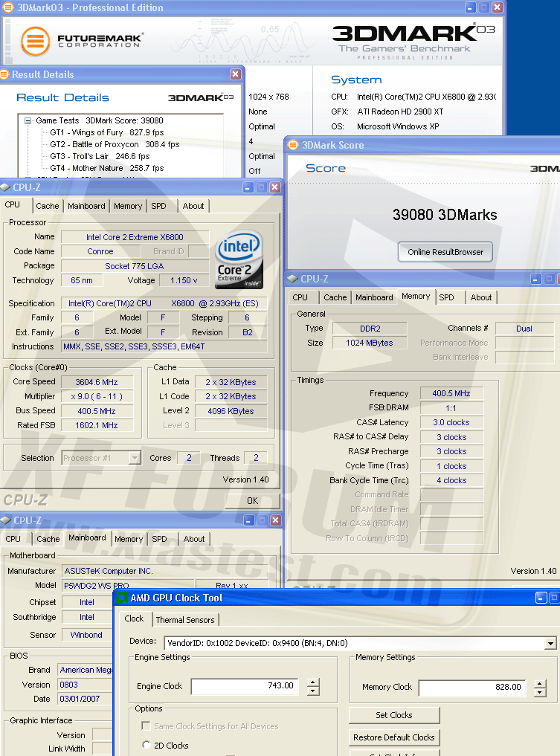Click the Engine Clock input field
This screenshot has width=560, height=756.
[245, 686]
